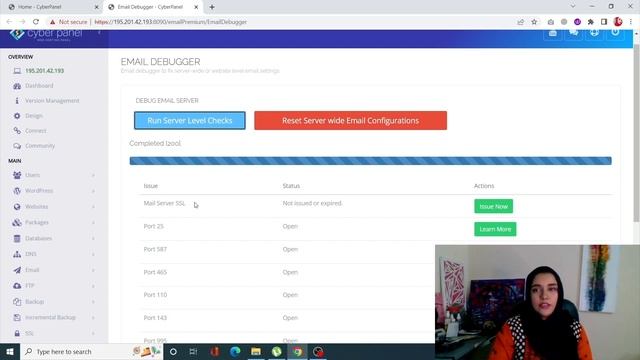
Task: Click the Databases icon in sidebar
Action: coord(17,238)
